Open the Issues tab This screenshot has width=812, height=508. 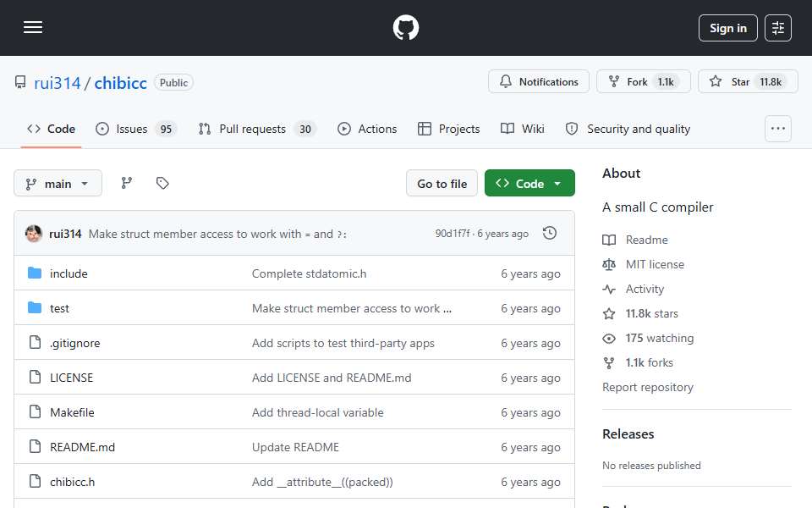pos(137,129)
